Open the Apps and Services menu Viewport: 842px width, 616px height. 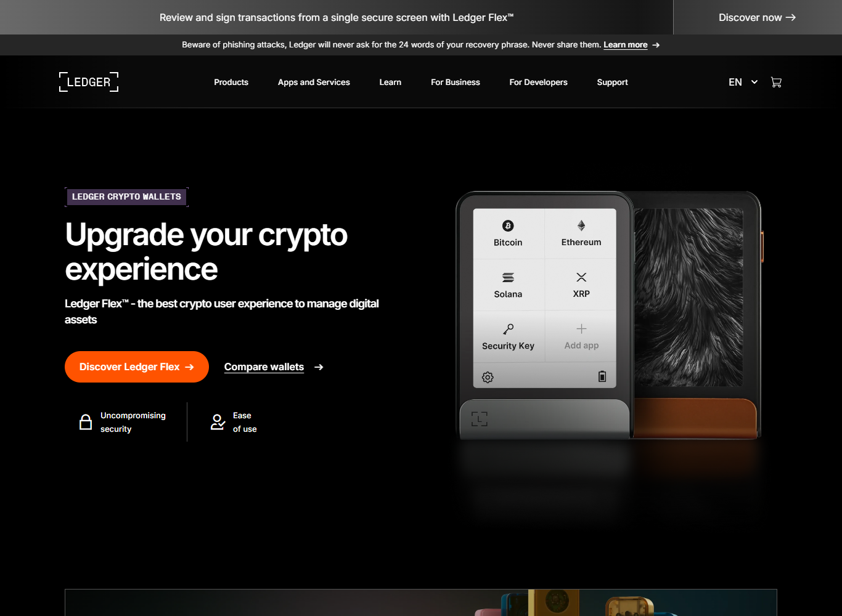[x=314, y=82]
